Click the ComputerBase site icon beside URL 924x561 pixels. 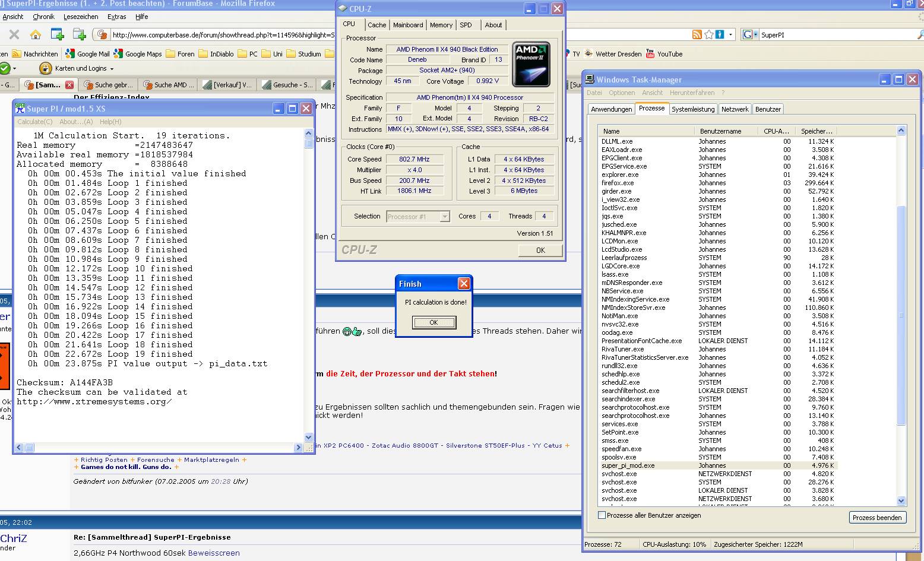102,34
